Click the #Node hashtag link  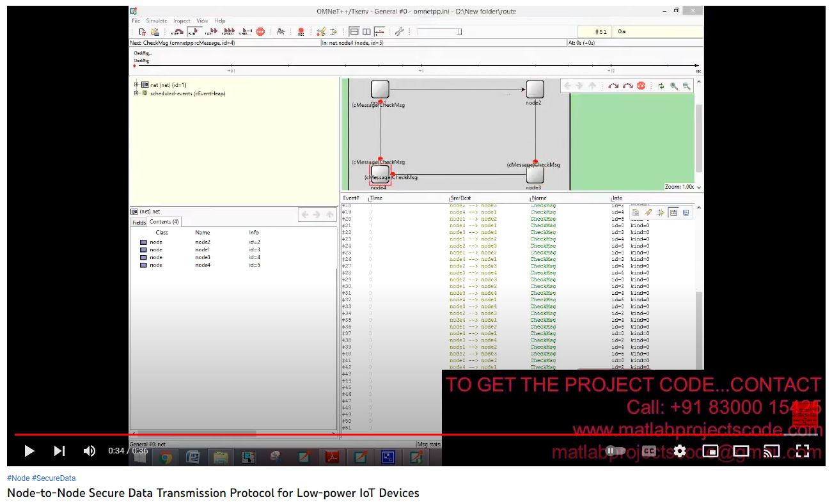click(x=18, y=478)
